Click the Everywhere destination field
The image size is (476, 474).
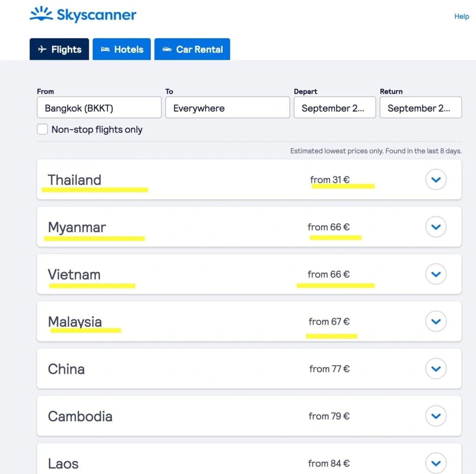point(227,107)
